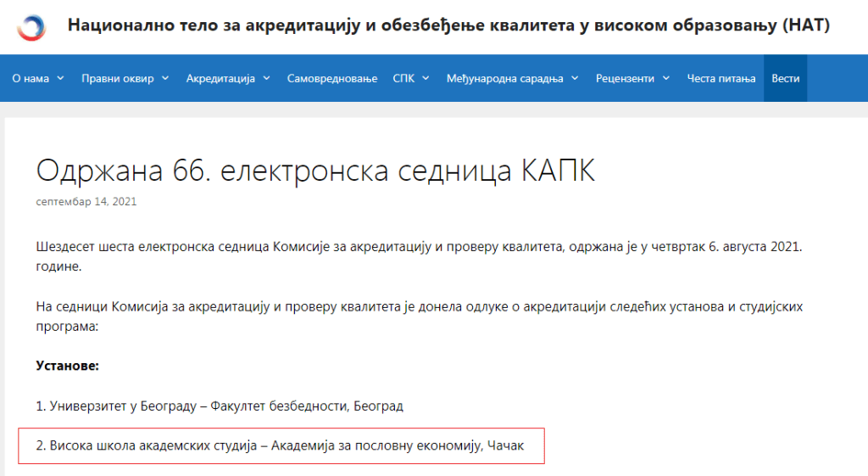Open the СПК menu label
868x476 pixels.
click(403, 78)
